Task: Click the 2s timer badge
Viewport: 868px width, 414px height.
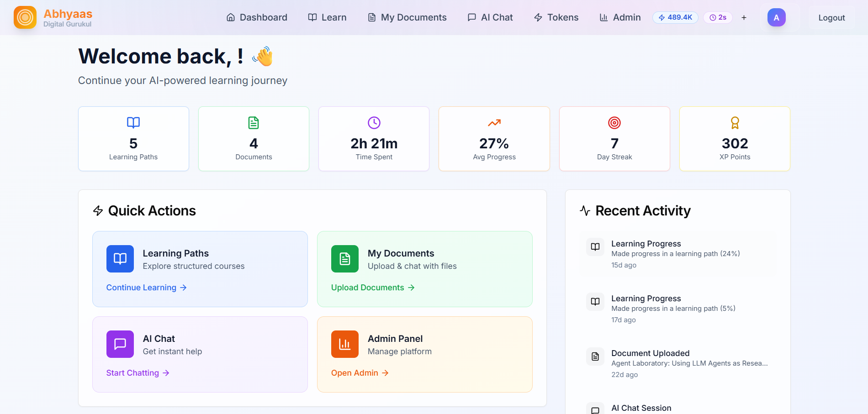Action: pyautogui.click(x=718, y=17)
